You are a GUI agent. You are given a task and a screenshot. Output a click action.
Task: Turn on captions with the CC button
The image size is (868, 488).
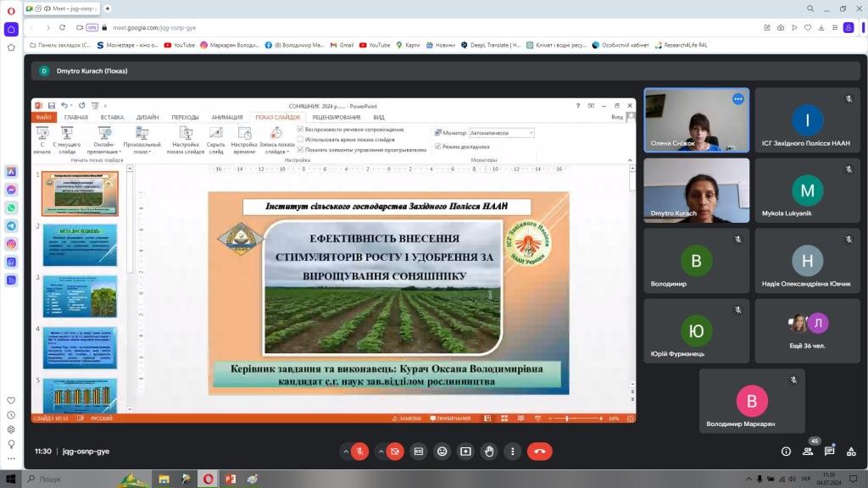[418, 452]
